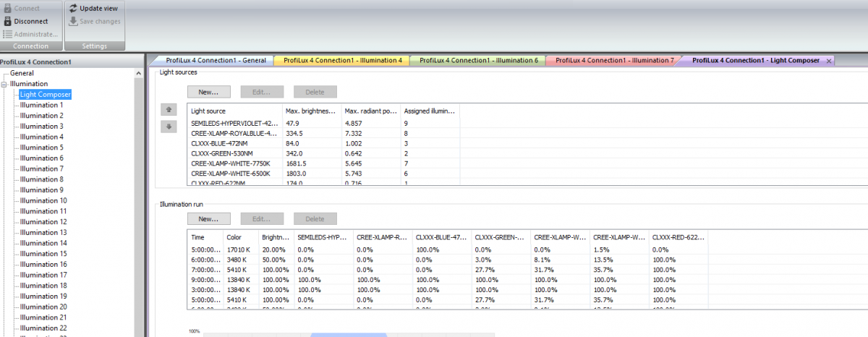
Task: Open Illumination 1 in the tree
Action: point(41,105)
